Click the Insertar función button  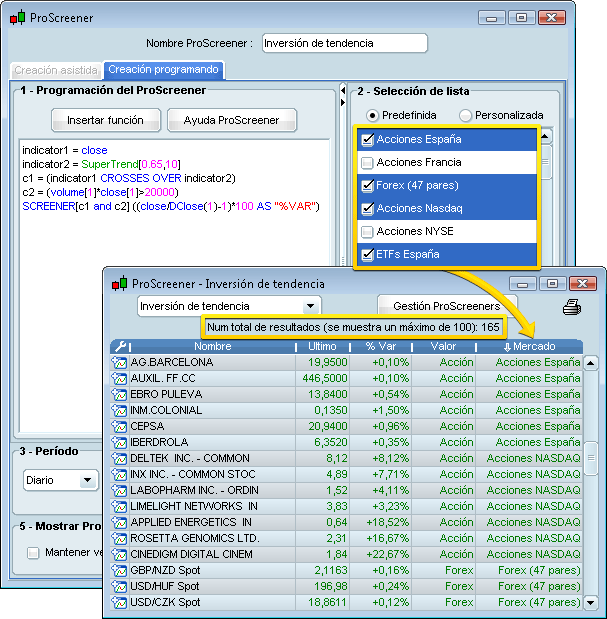point(106,120)
